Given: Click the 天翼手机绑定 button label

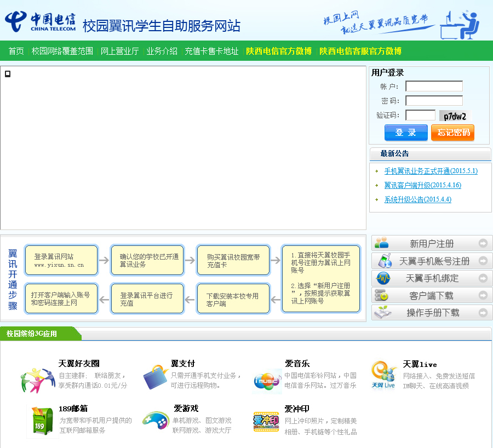Looking at the screenshot, I should 432,278.
